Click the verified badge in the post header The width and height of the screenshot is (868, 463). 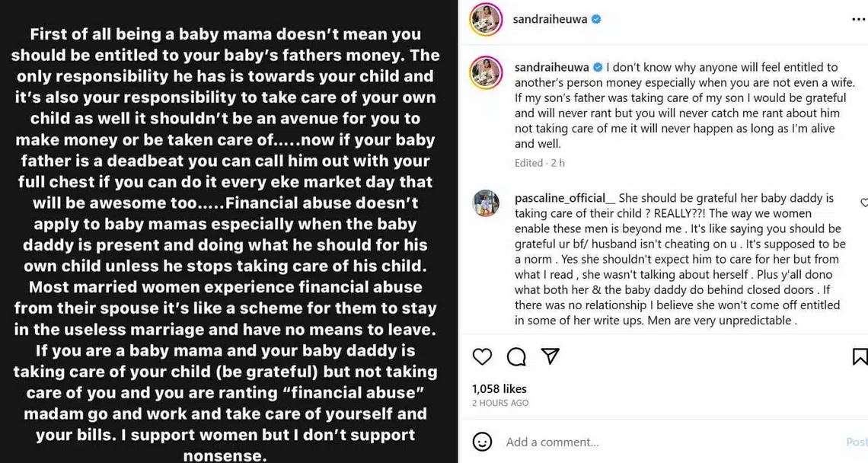pos(596,19)
